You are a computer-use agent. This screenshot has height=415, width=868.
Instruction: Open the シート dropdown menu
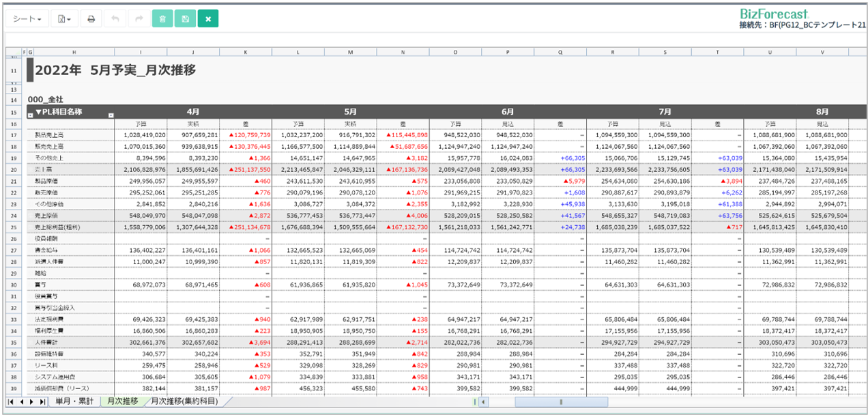pos(28,19)
